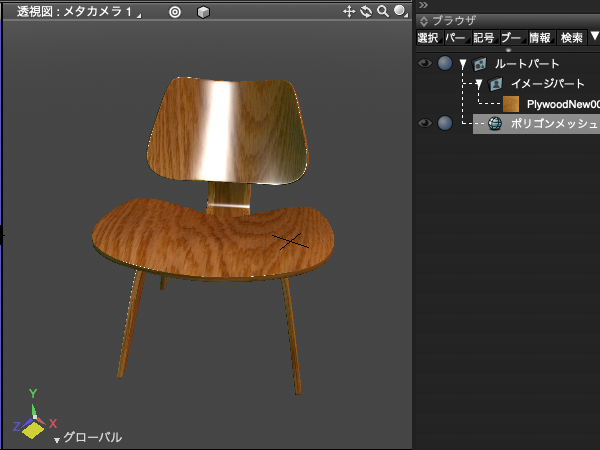600x450 pixels.
Task: Click the PlywoodNew texture thumbnail
Action: (511, 104)
